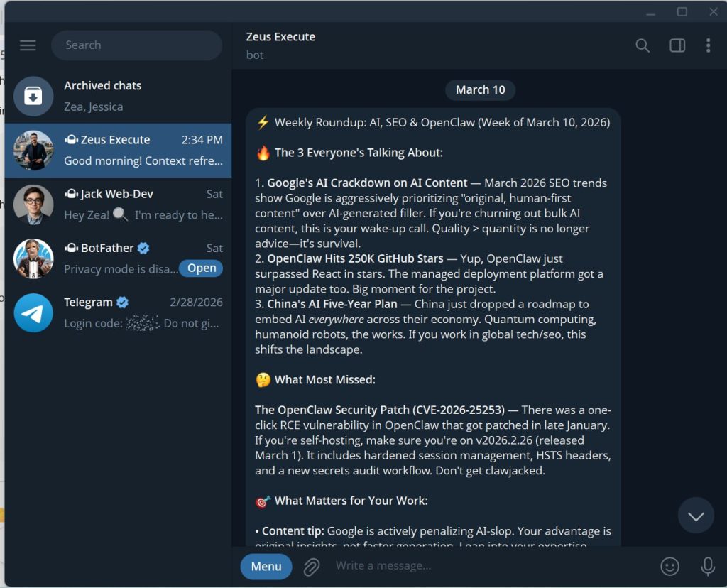Toggle the right sidebar panel icon
Screen dimensions: 727x588
click(677, 45)
